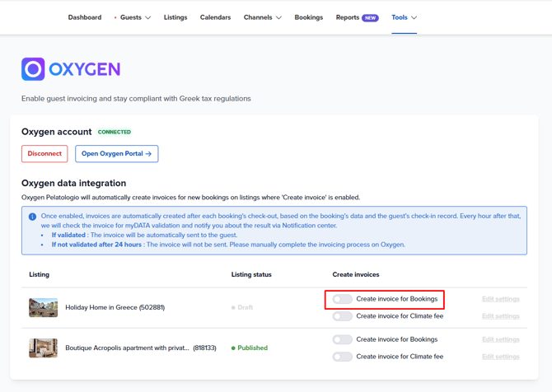
Task: Click the 'Enable guest invoicing' tagline
Action: [x=136, y=99]
